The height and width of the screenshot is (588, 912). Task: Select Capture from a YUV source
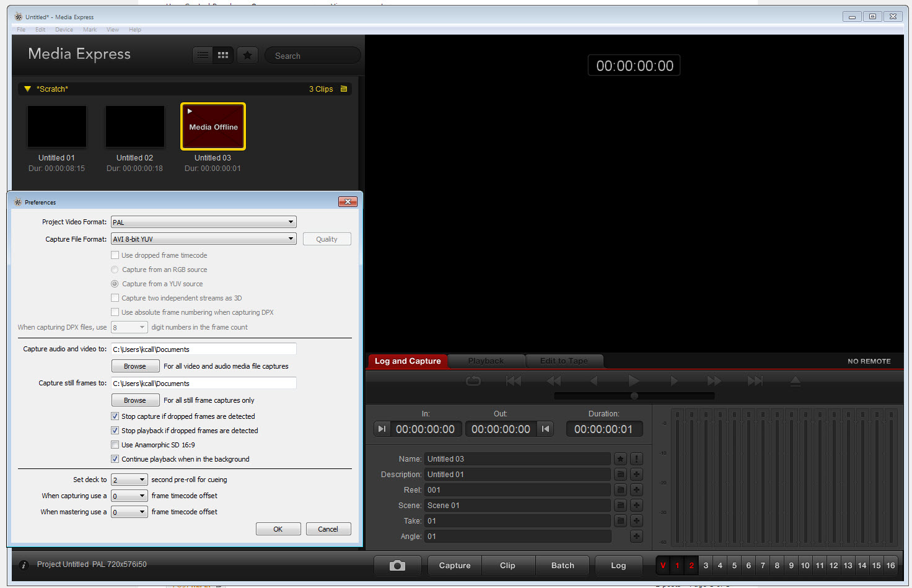[115, 284]
